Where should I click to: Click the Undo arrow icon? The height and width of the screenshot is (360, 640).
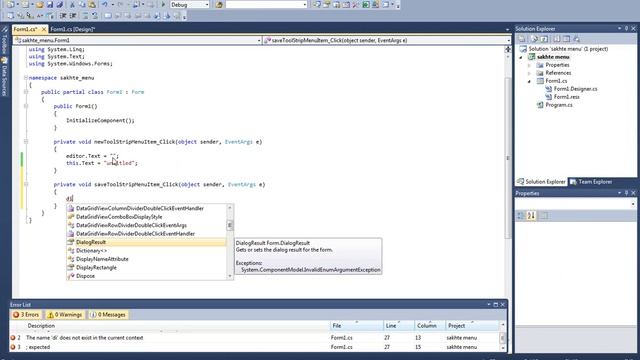click(105, 5)
